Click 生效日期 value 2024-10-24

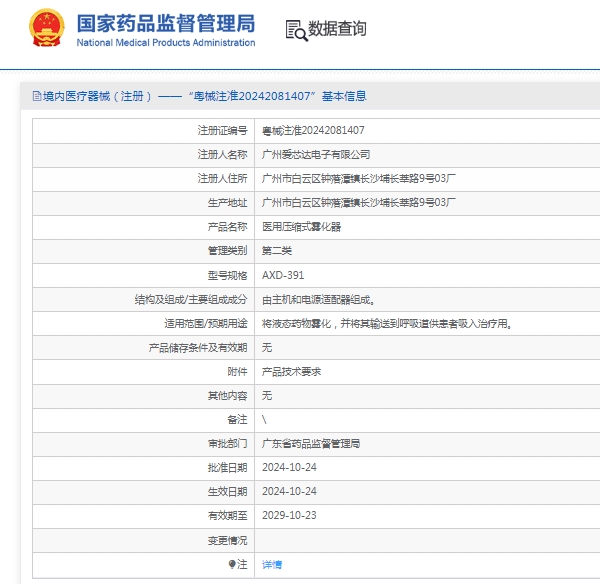[x=289, y=491]
